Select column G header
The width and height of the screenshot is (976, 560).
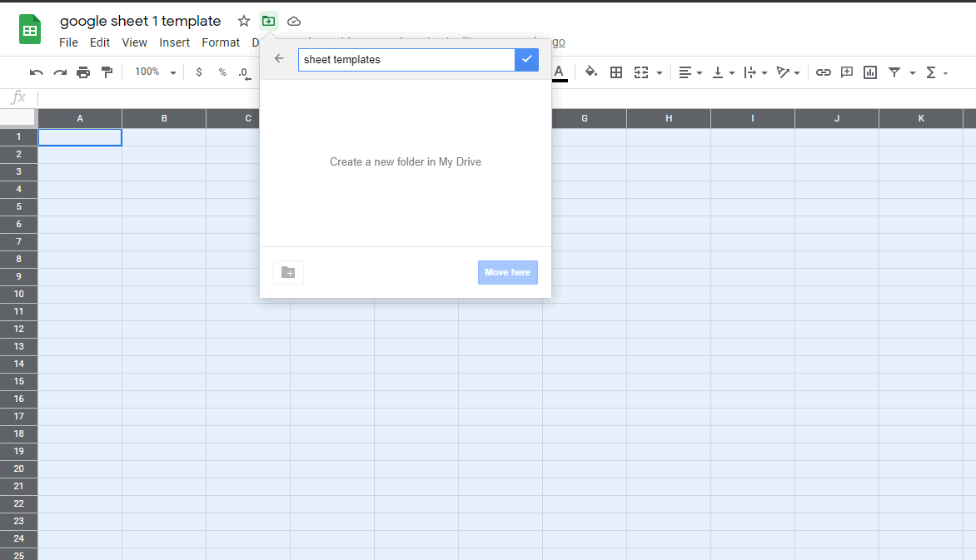point(585,118)
